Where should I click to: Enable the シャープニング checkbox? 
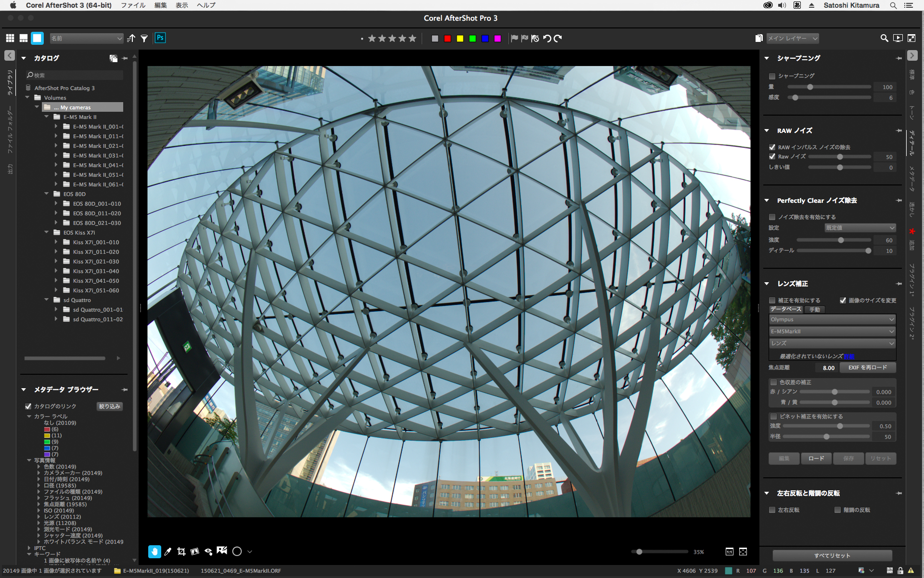click(x=772, y=76)
